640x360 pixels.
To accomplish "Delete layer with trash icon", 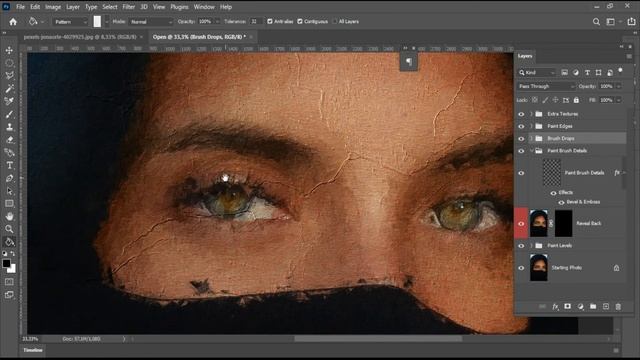I will 618,307.
